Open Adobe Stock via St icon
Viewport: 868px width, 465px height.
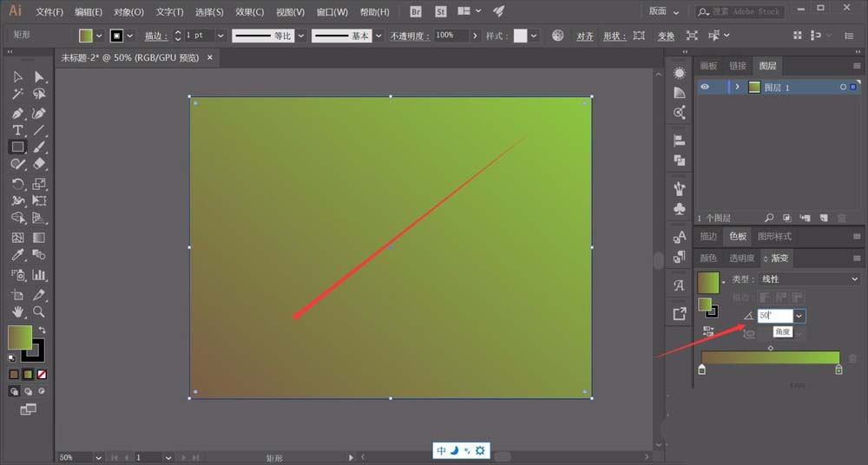point(441,11)
